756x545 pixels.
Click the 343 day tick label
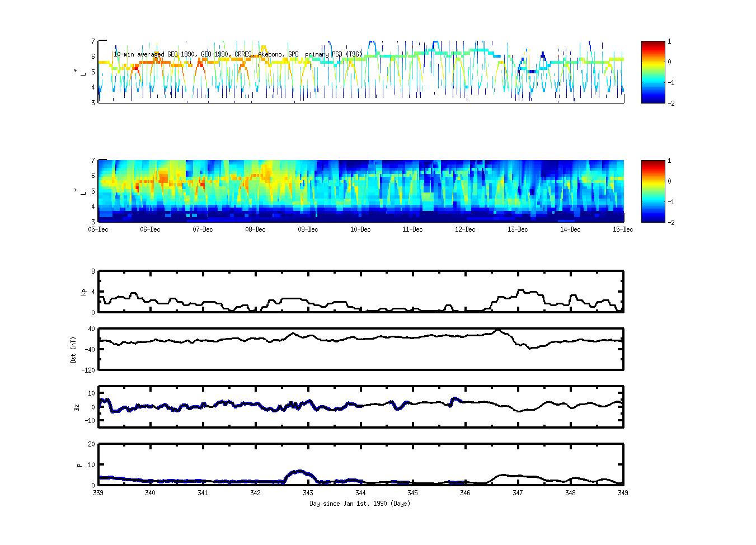coord(308,493)
